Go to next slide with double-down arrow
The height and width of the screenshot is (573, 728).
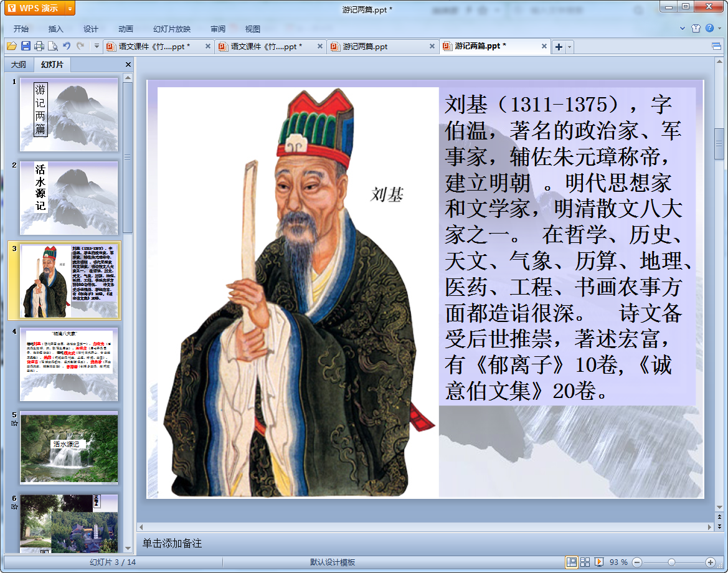pyautogui.click(x=719, y=526)
